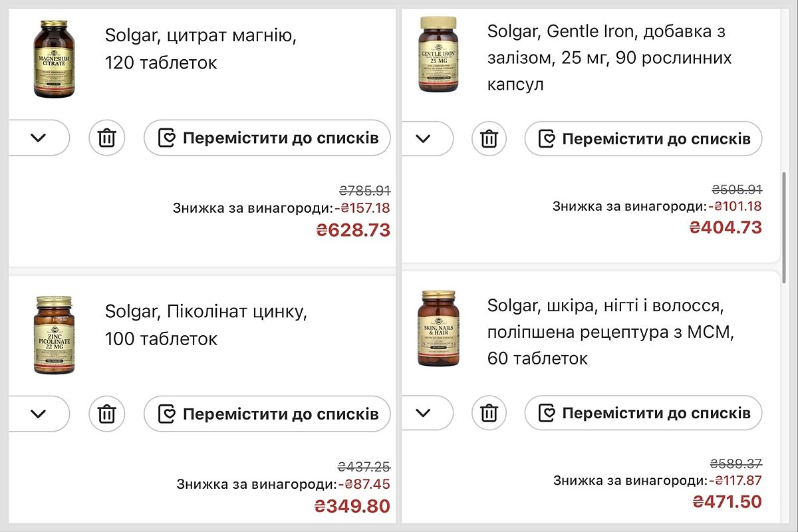
Task: Move Gentle Iron to lists
Action: click(x=643, y=138)
